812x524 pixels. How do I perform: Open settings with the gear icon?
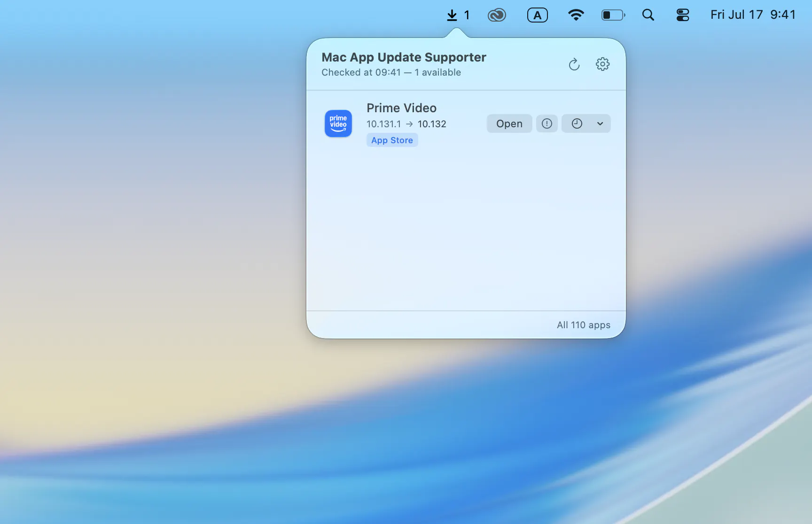tap(602, 64)
